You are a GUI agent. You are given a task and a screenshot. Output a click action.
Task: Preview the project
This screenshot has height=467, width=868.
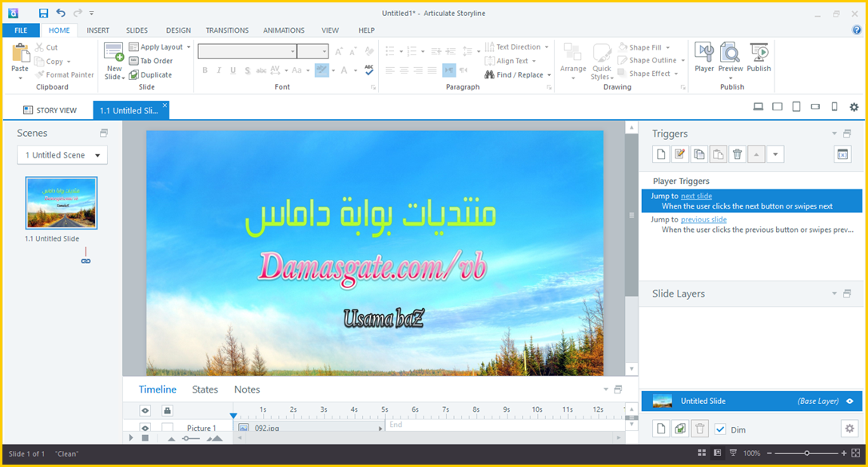(731, 57)
